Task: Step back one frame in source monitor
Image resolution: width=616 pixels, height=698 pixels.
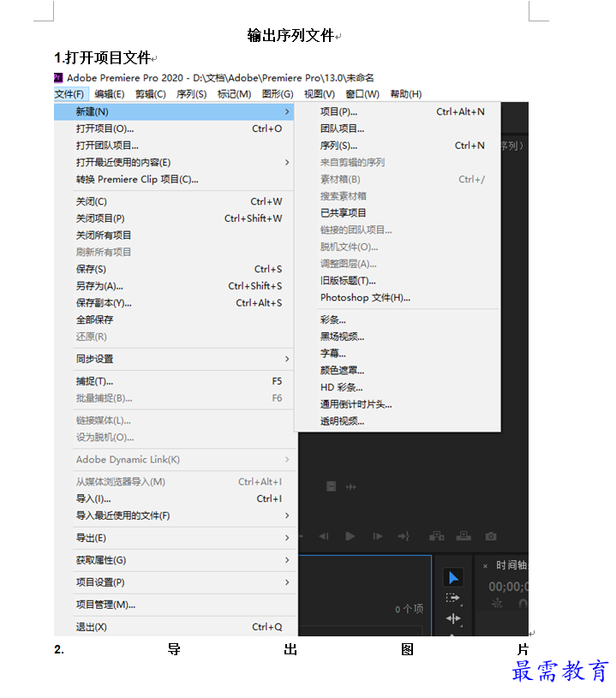Action: pyautogui.click(x=324, y=536)
